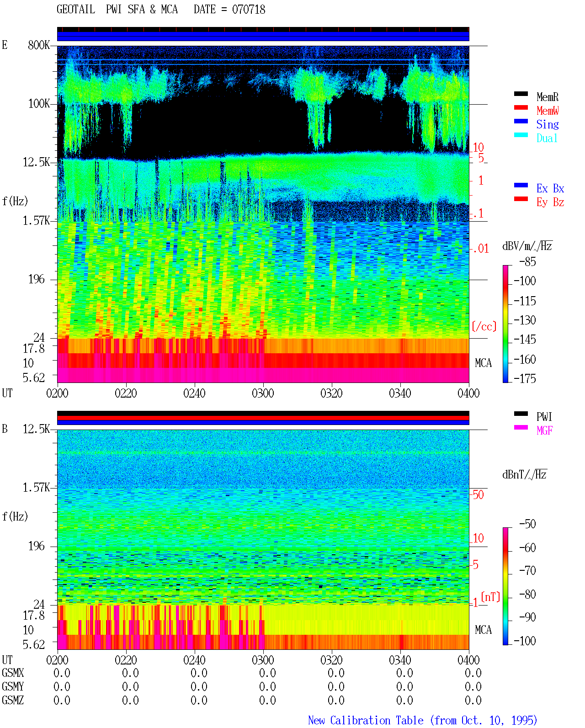Click the 100K frequency label in E panel
Viewport: 585px width, 728px height.
pos(39,104)
